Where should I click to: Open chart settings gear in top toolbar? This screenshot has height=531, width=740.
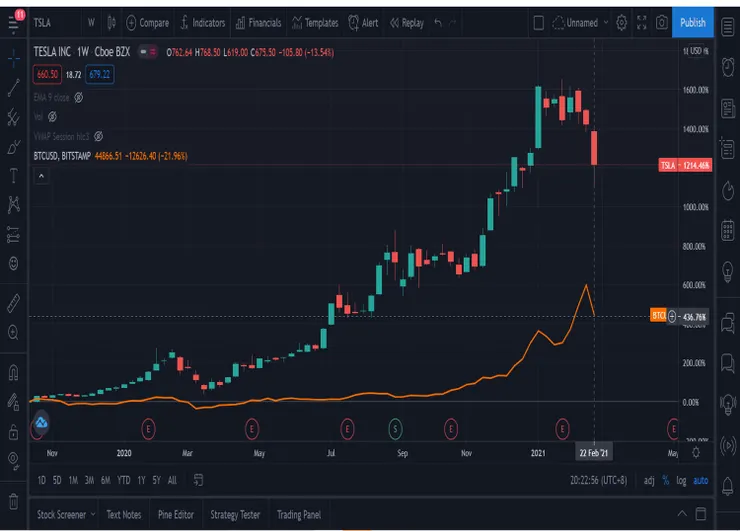coord(622,23)
